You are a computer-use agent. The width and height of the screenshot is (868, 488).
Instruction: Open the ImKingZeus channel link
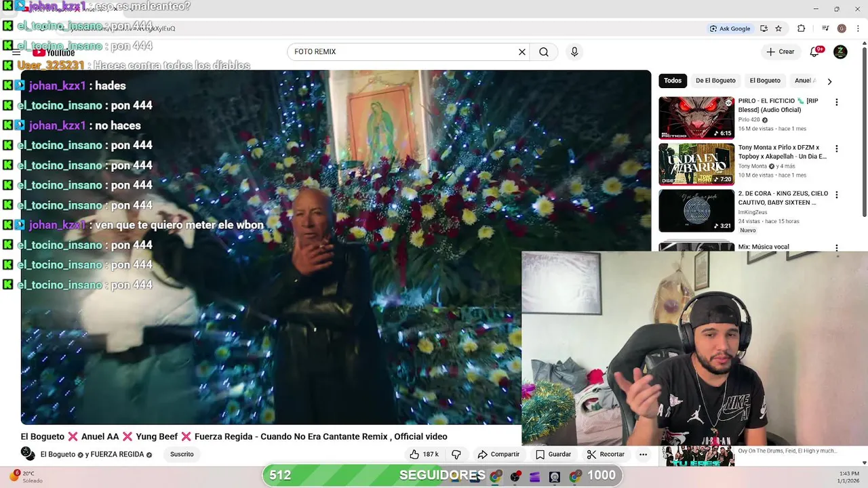[x=753, y=212]
